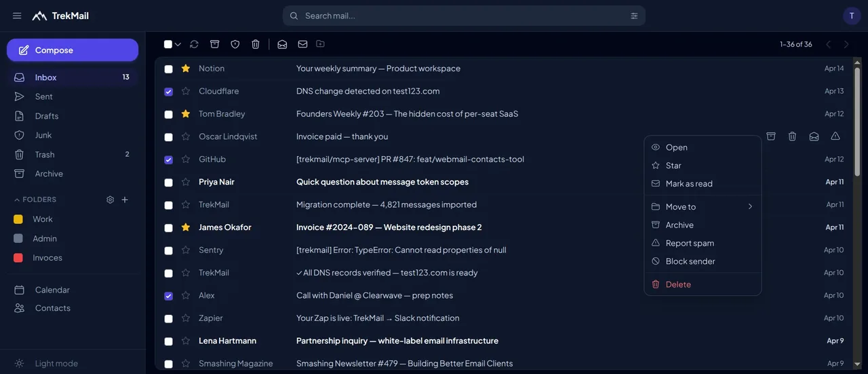Open the user avatar T menu

pyautogui.click(x=852, y=16)
